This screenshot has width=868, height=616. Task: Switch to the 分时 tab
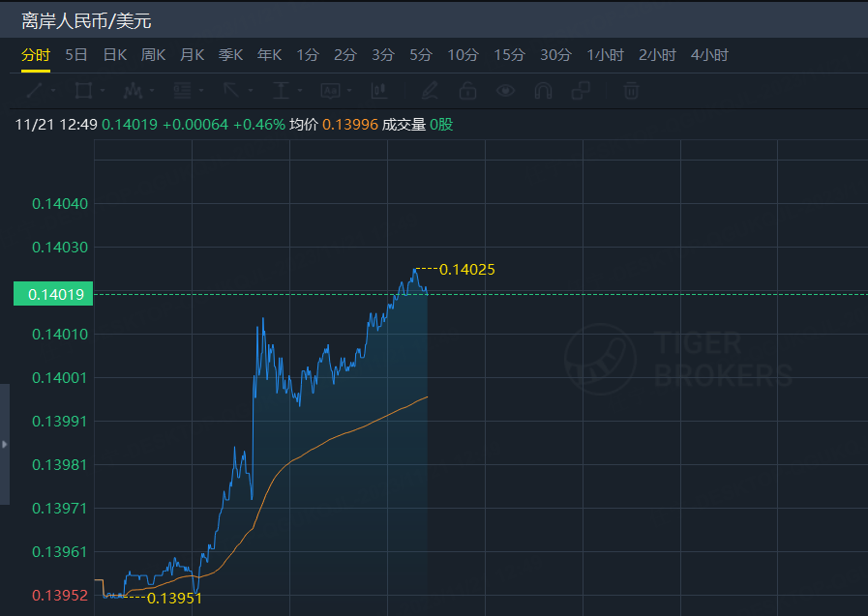36,55
